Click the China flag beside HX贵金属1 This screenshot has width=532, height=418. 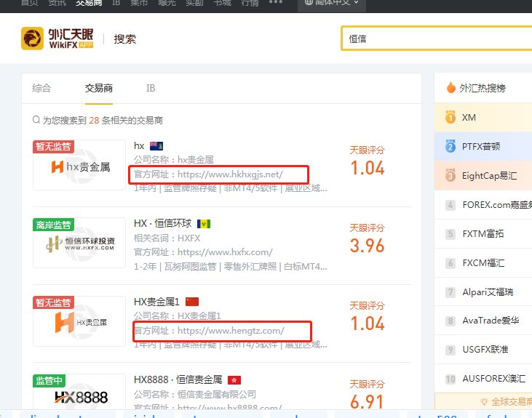pyautogui.click(x=192, y=302)
